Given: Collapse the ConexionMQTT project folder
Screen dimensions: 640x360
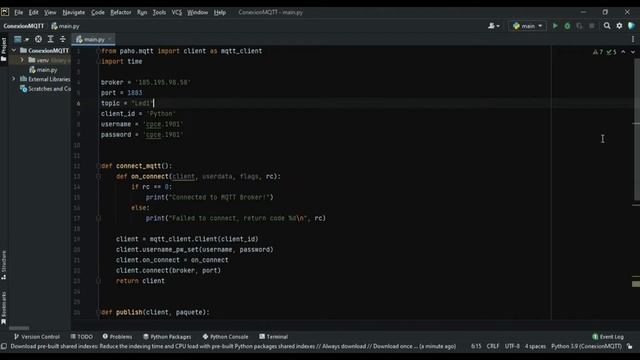Looking at the screenshot, I should click(x=14, y=50).
